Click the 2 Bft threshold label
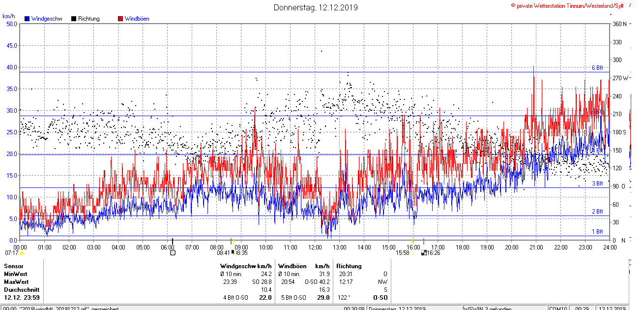The image size is (644, 310). tap(597, 212)
